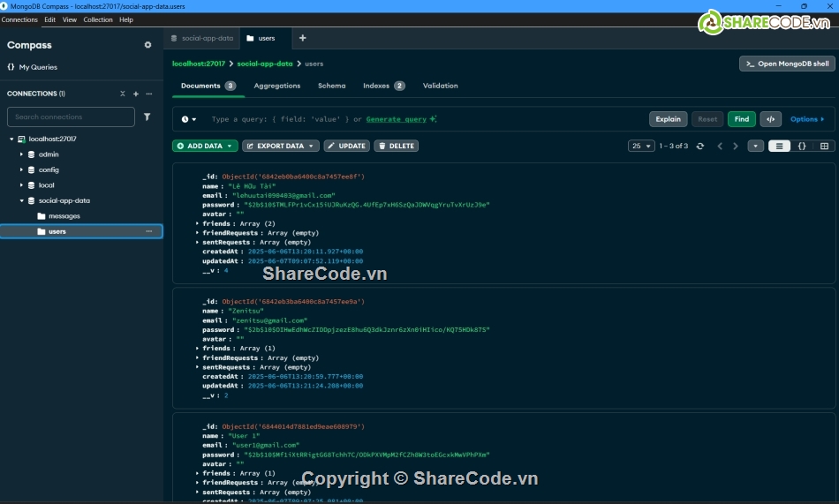Screen dimensions: 839x504
Task: Open the ADD DATA dropdown
Action: pyautogui.click(x=205, y=146)
